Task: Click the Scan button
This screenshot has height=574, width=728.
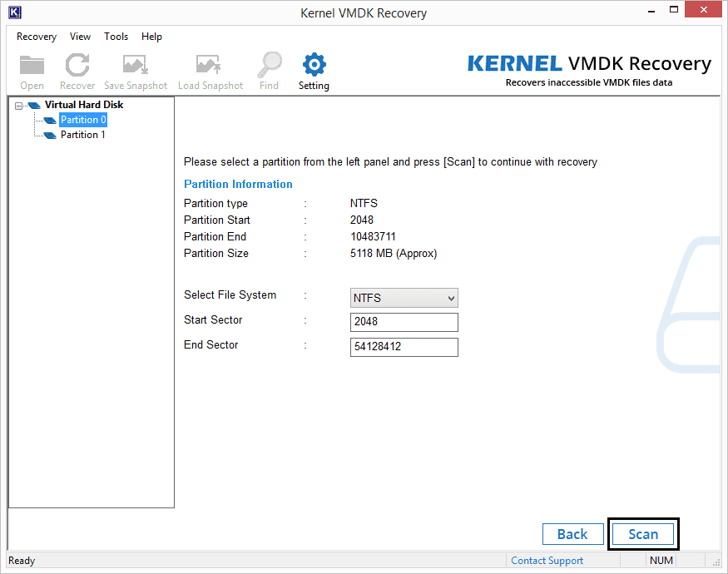Action: click(x=643, y=534)
